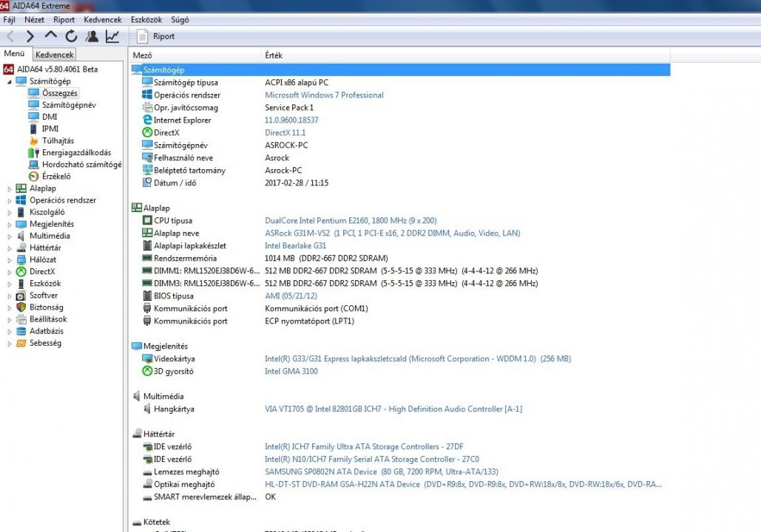Open the Fájl menu
Viewport: 761px width, 532px height.
[9, 20]
